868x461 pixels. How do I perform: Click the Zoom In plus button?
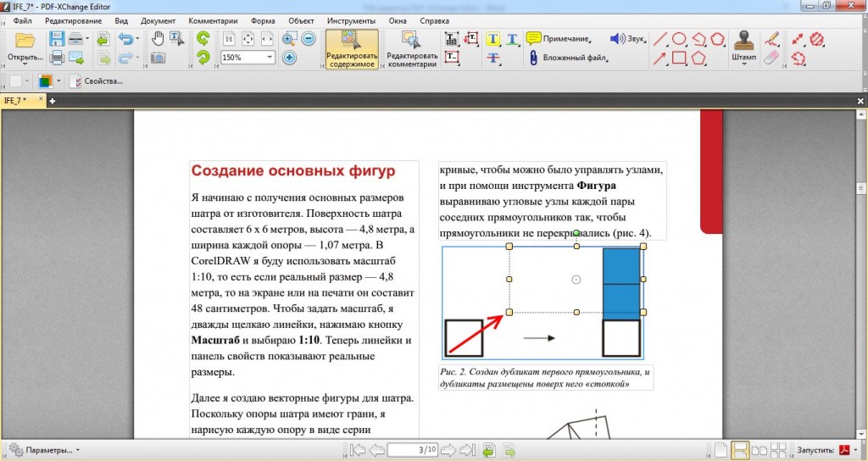(290, 57)
